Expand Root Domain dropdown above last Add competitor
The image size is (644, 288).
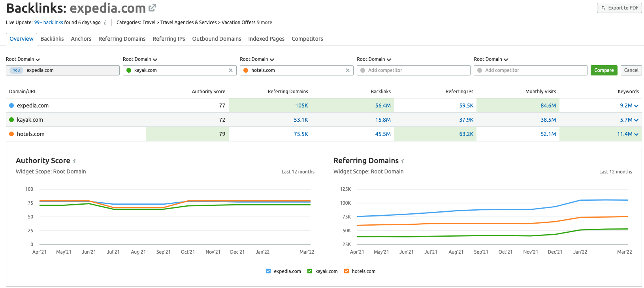(x=491, y=59)
